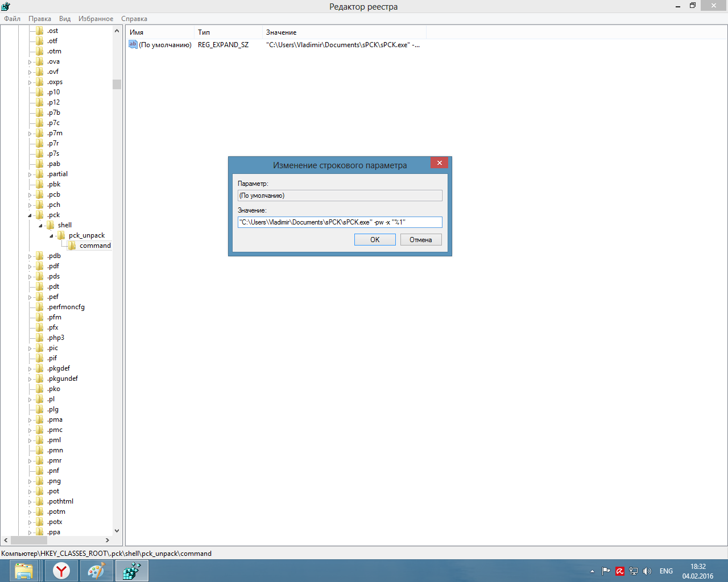Expand the .p7m key
The image size is (728, 582).
(30, 134)
